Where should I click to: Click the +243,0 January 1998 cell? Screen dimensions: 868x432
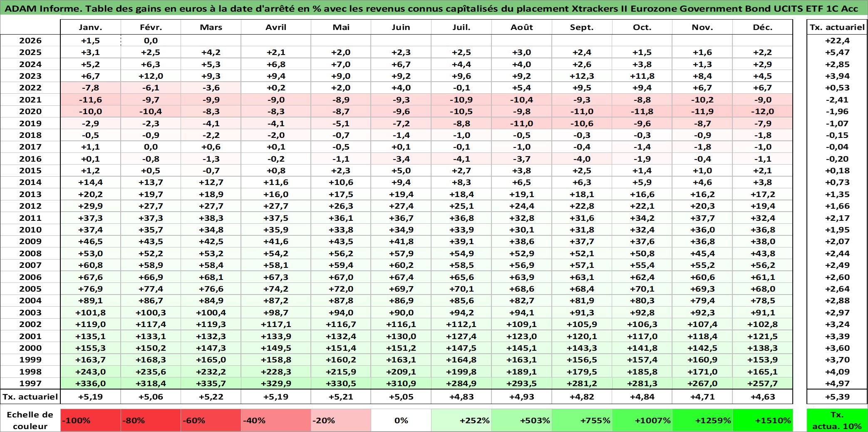click(x=91, y=372)
